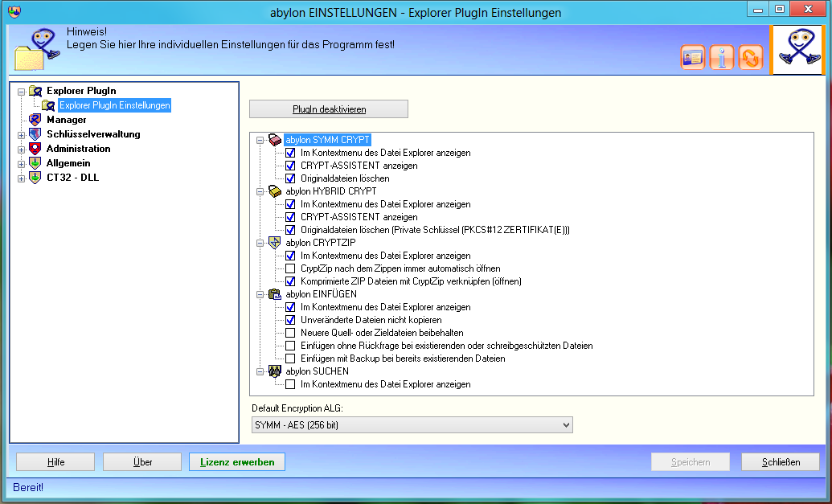The height and width of the screenshot is (504, 832).
Task: Click the mascot folder icon at top left
Action: point(37,49)
